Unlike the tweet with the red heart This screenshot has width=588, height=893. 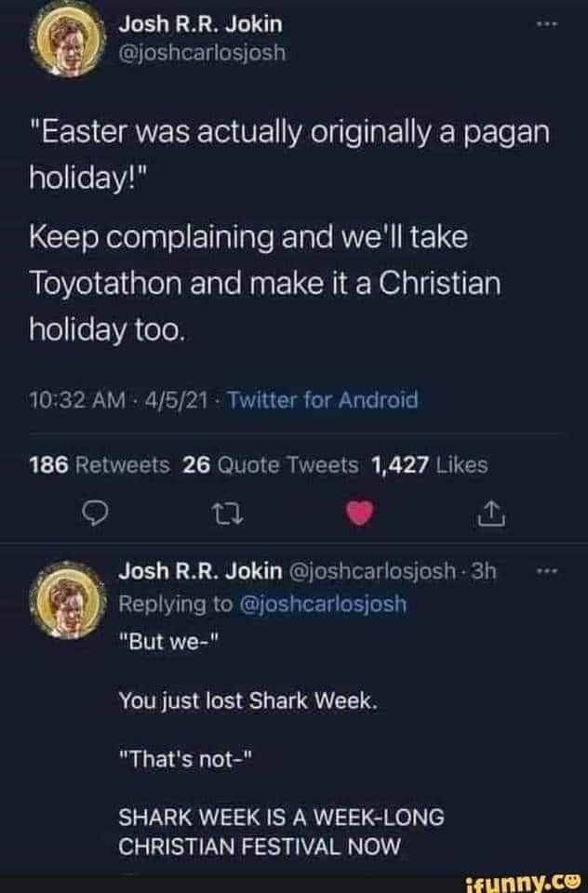369,511
